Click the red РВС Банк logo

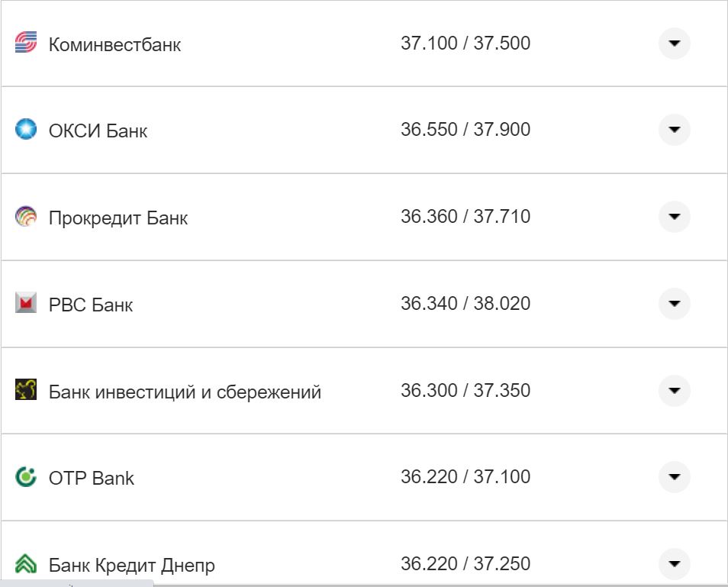pos(27,303)
